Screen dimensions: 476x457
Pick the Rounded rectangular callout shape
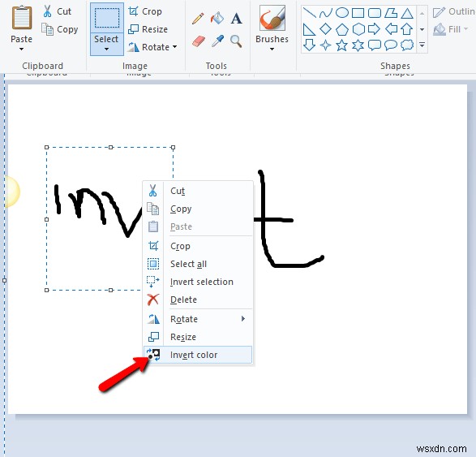(375, 45)
